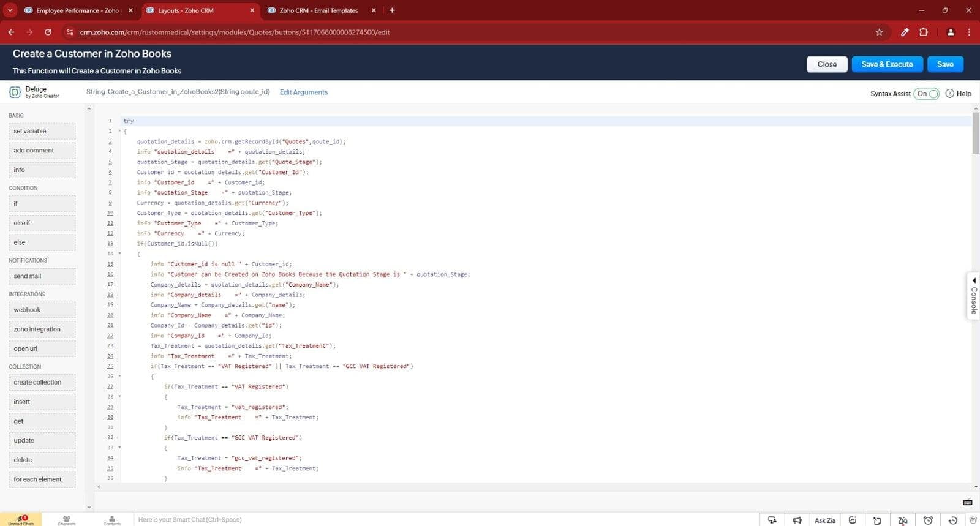Select the 'set variable' block
Screen dimensions: 980x526
[x=42, y=131]
